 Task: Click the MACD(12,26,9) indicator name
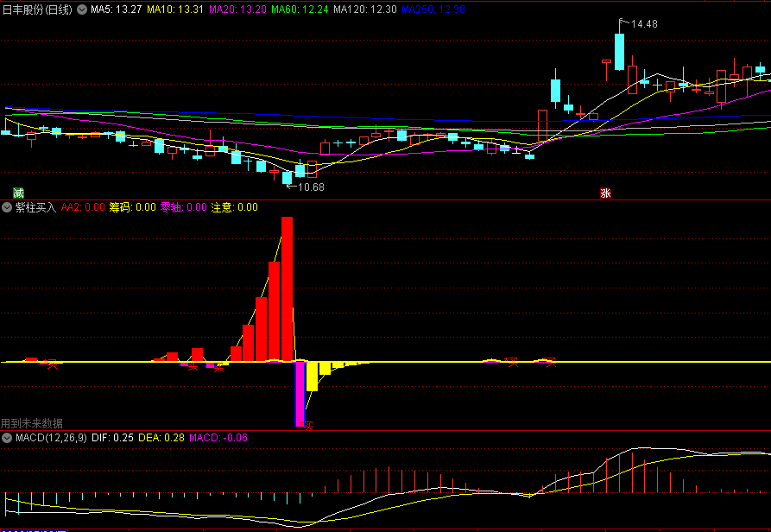pyautogui.click(x=51, y=438)
